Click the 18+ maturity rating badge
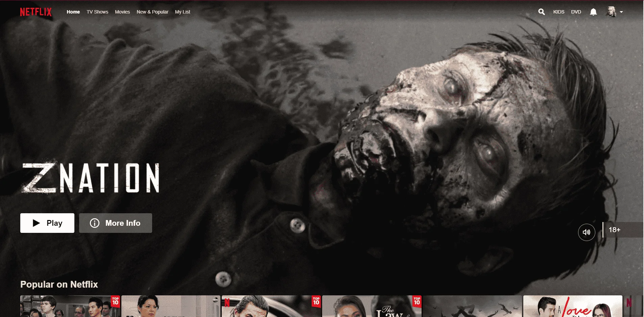Screen dimensions: 644x317 coord(623,230)
